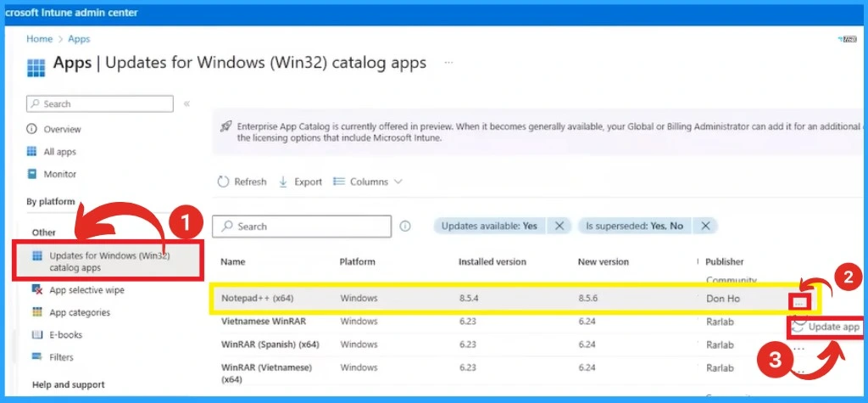Screen dimensions: 868x403
Task: Open the ellipsis beside the page title
Action: 448,63
